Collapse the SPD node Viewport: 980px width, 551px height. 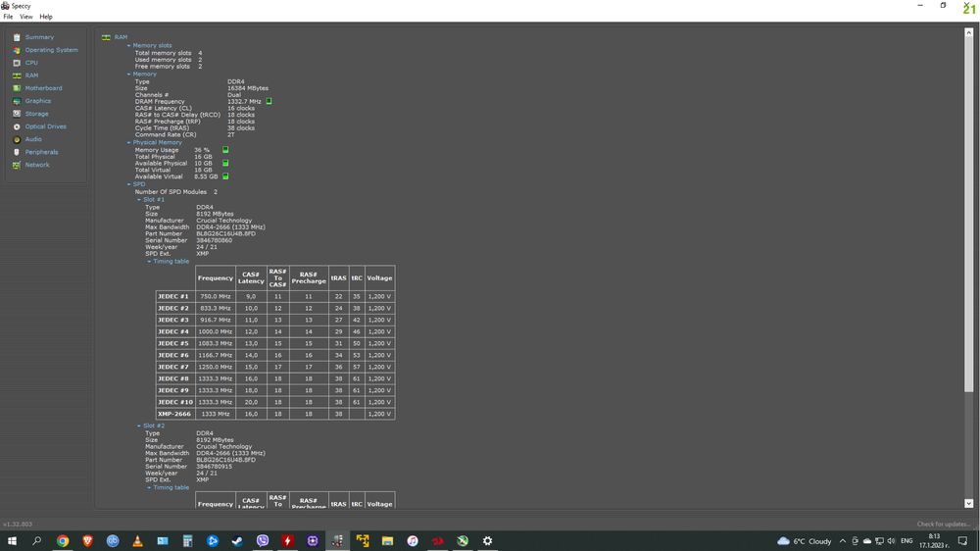(128, 184)
